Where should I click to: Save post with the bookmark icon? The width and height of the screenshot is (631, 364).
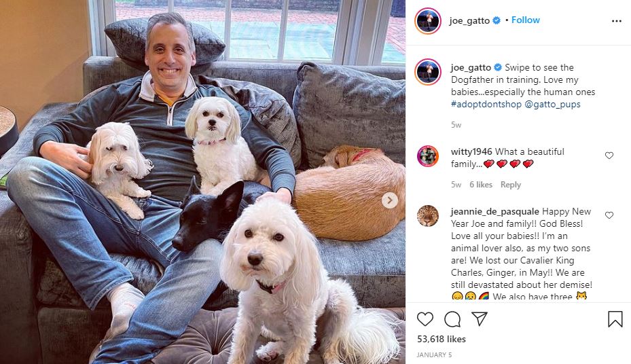(615, 319)
